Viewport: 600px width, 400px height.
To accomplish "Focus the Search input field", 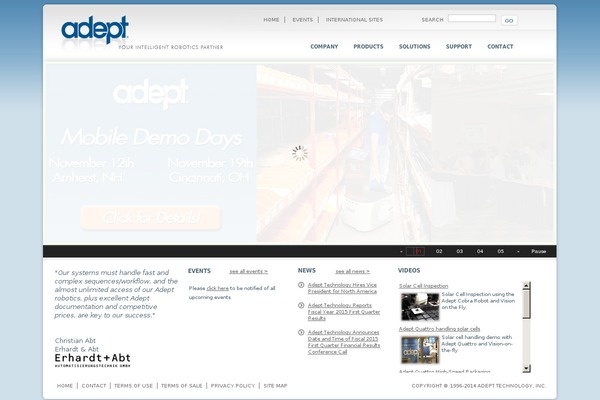I will point(472,18).
